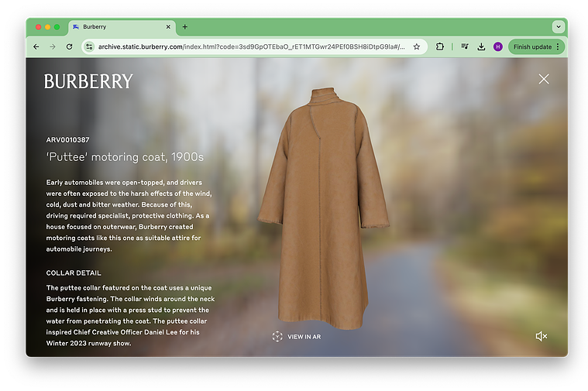Click the green fullscreen window button
Screen dimensions: 588x391
57,27
